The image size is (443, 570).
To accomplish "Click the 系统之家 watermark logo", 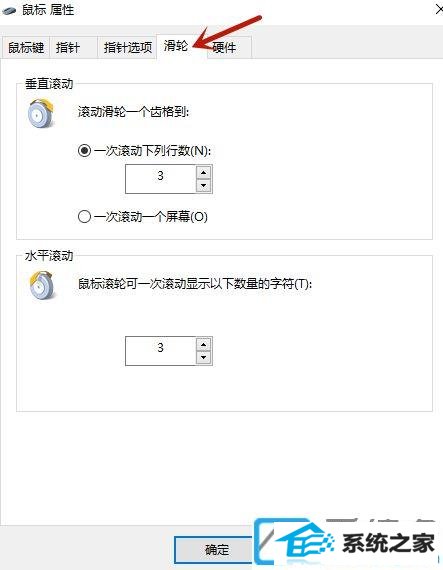I will click(347, 543).
